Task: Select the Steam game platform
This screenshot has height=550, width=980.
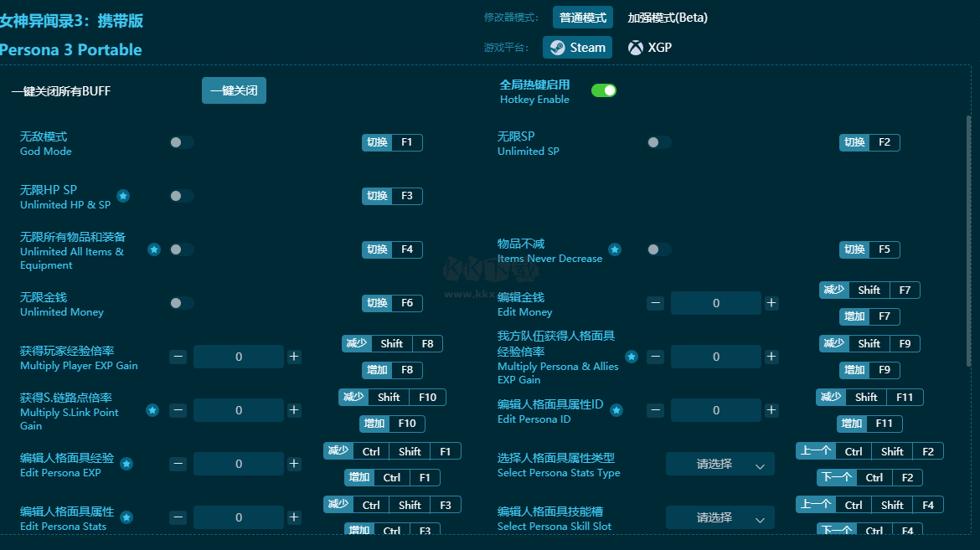Action: [577, 48]
